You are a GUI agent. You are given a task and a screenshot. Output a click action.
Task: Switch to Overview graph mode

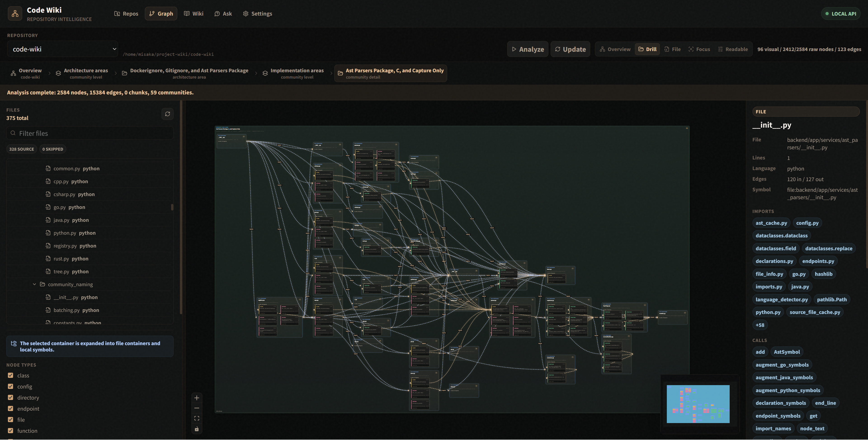[615, 49]
